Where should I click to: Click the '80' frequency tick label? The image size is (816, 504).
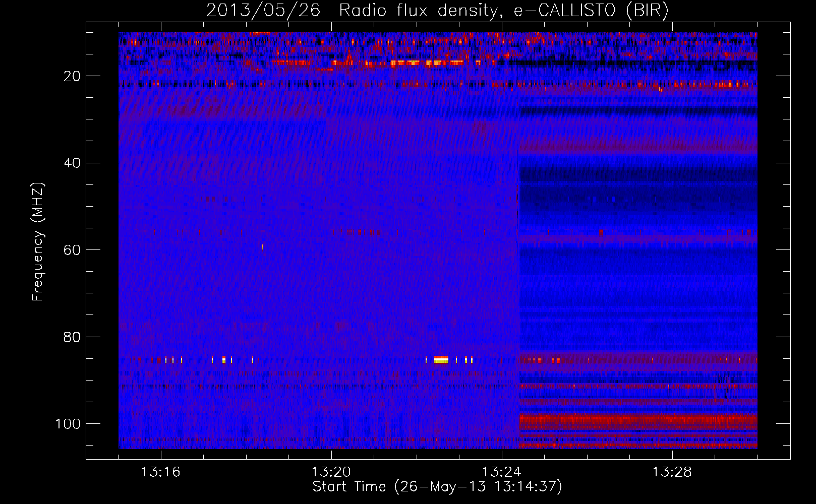[73, 337]
